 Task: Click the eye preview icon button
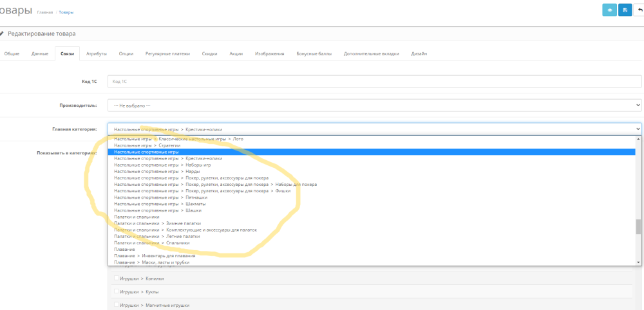(609, 10)
